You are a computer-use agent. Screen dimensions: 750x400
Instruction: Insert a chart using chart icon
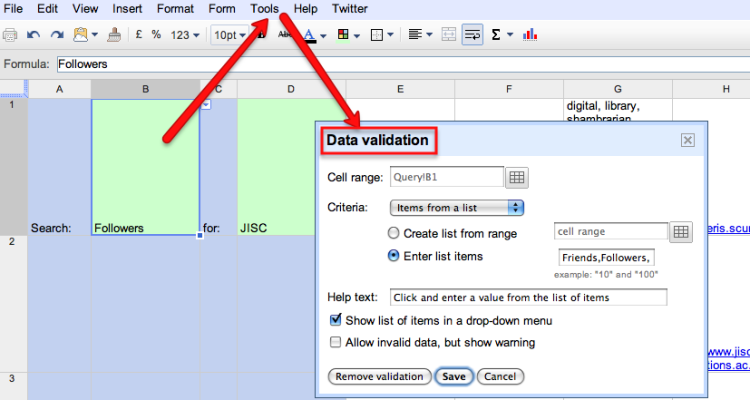click(x=530, y=35)
